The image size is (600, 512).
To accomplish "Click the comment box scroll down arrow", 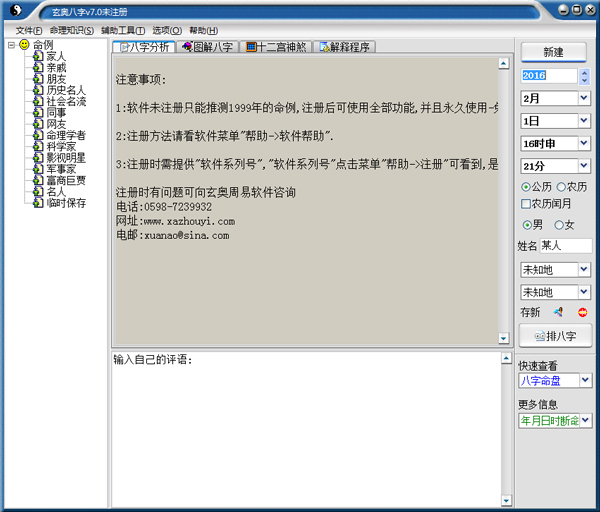I will click(506, 500).
